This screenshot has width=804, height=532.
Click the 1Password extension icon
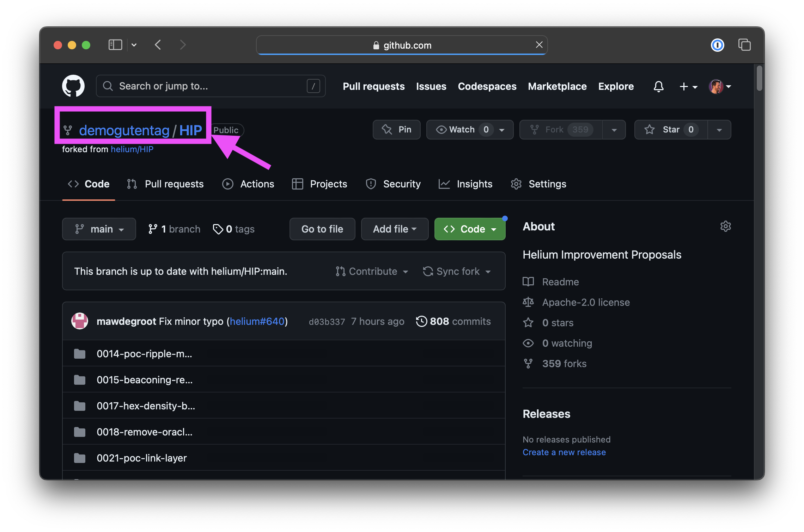tap(717, 45)
